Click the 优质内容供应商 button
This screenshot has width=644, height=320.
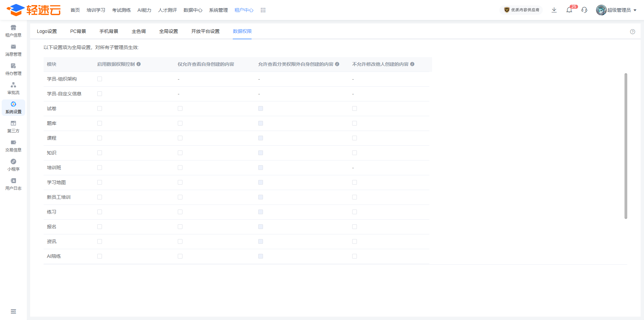coord(522,10)
